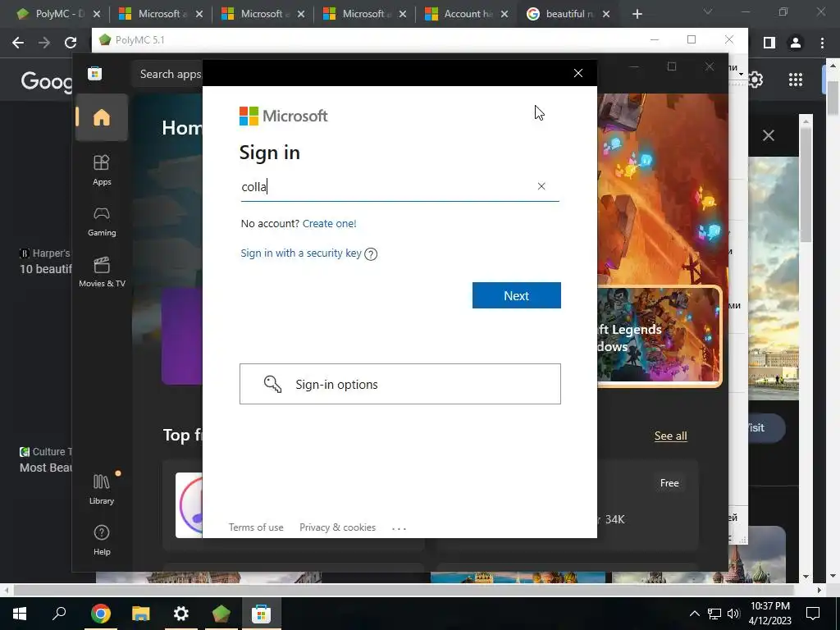Viewport: 840px width, 630px height.
Task: Open more options ellipsis in dialog footer
Action: [x=399, y=528]
